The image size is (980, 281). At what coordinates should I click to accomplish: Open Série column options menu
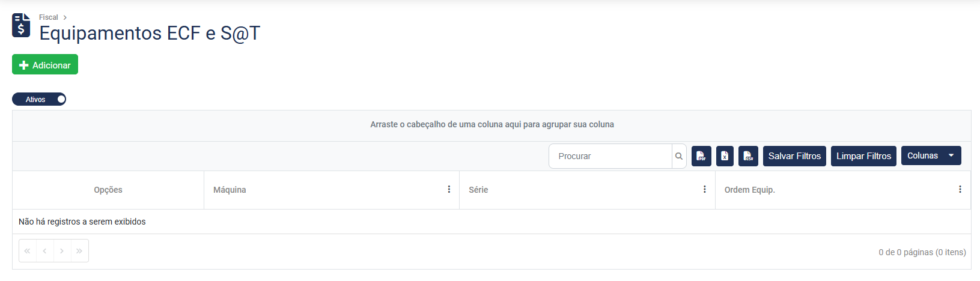[x=704, y=190]
